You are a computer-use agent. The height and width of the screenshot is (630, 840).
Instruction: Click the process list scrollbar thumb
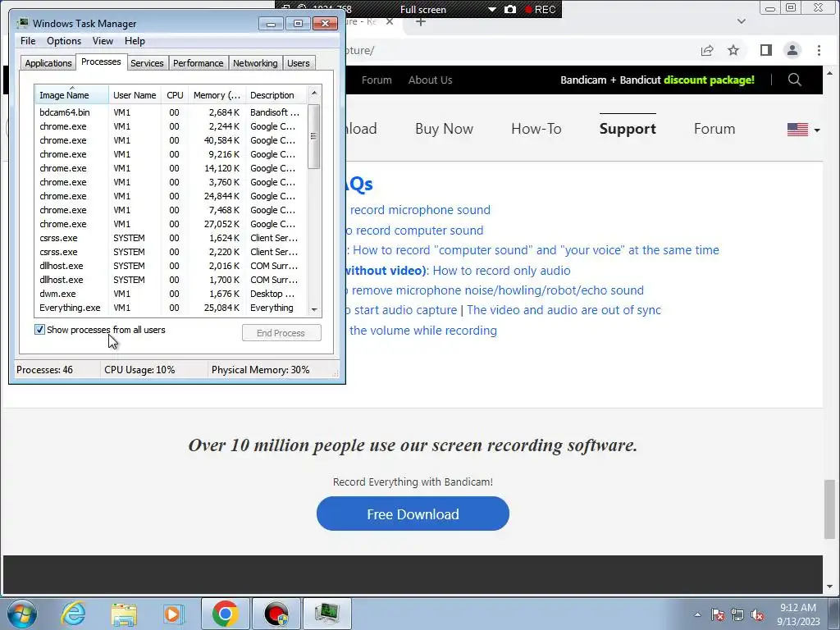point(314,137)
